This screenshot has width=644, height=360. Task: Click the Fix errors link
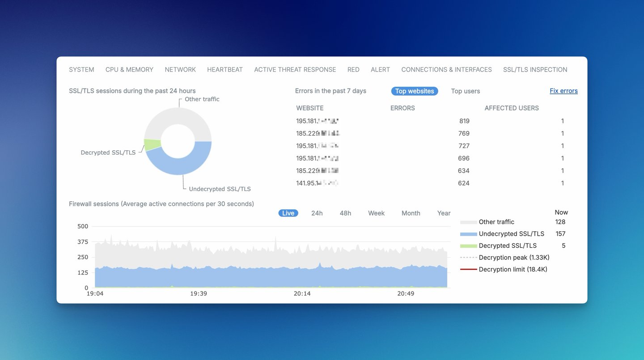pyautogui.click(x=563, y=91)
